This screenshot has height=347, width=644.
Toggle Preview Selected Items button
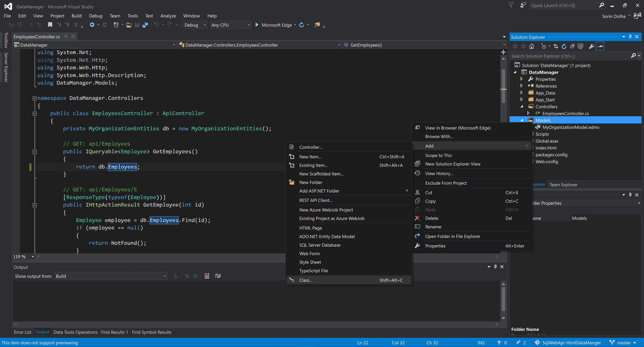coord(600,46)
